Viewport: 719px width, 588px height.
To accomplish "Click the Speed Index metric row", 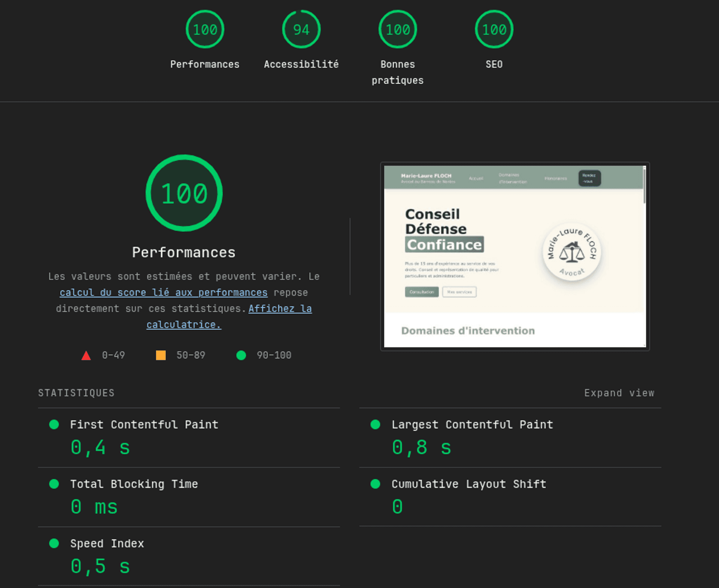I will click(x=107, y=543).
